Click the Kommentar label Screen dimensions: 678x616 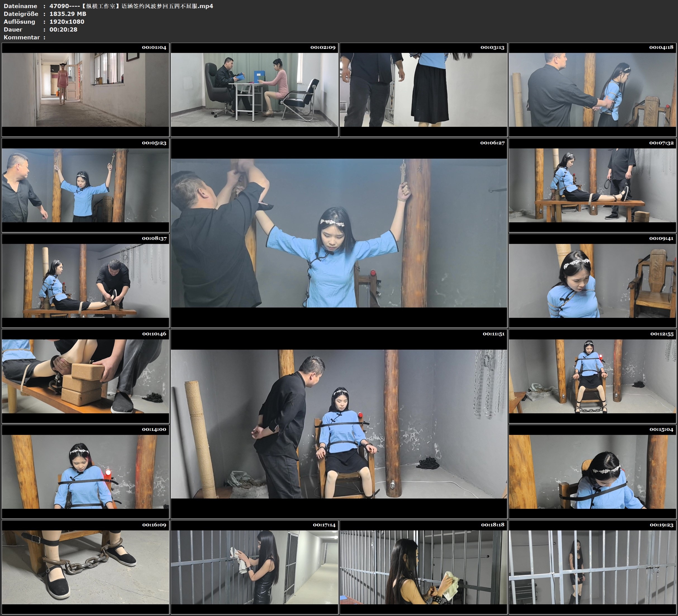pos(22,37)
